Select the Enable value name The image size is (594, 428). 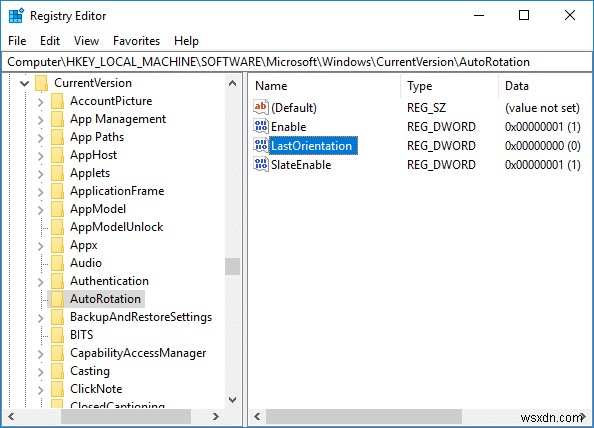[x=289, y=127]
